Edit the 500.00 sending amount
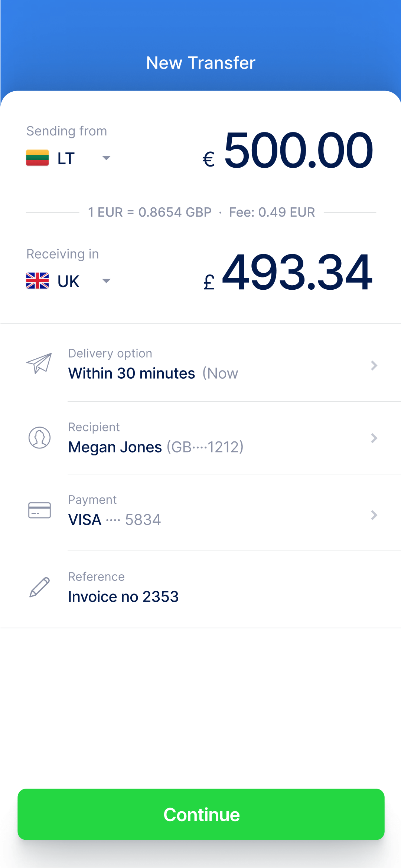The height and width of the screenshot is (868, 401). [x=299, y=151]
